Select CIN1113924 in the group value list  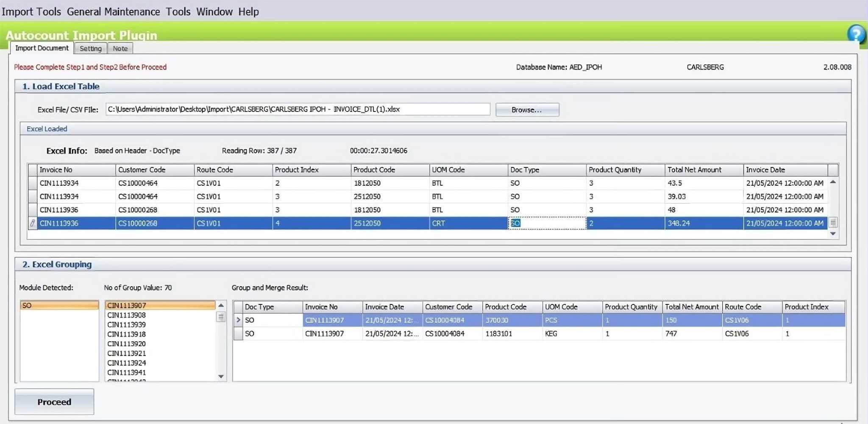(x=160, y=363)
